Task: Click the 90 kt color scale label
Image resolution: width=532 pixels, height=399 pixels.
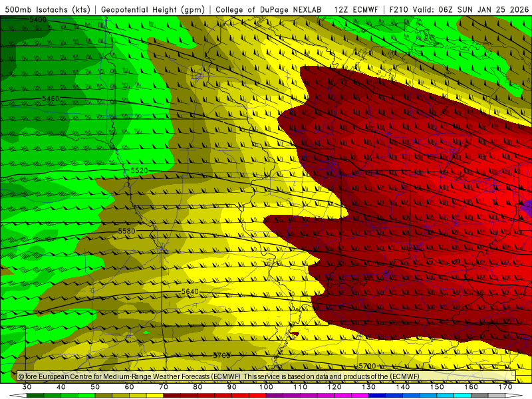Action: click(232, 387)
